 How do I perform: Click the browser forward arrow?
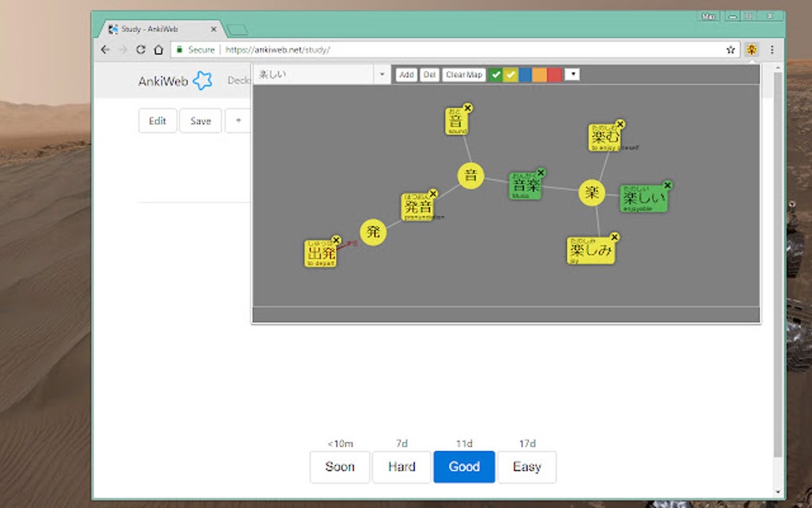123,49
